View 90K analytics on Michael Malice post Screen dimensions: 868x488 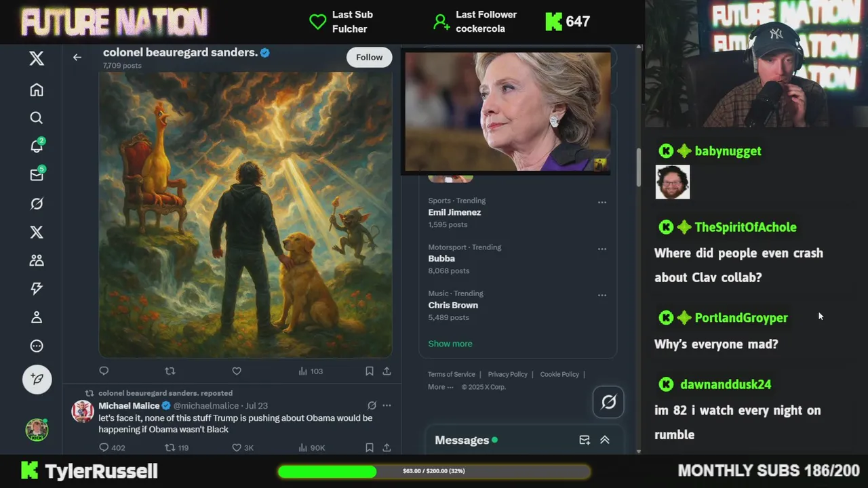311,447
